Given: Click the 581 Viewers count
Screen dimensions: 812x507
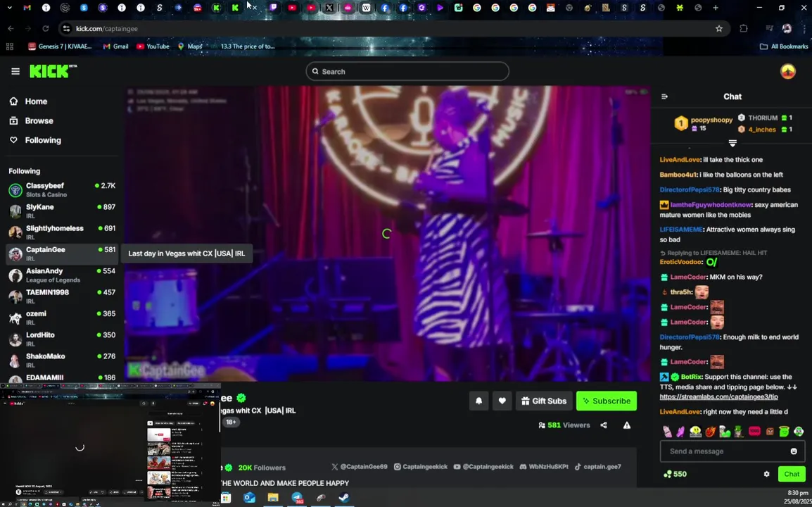Looking at the screenshot, I should [x=564, y=425].
